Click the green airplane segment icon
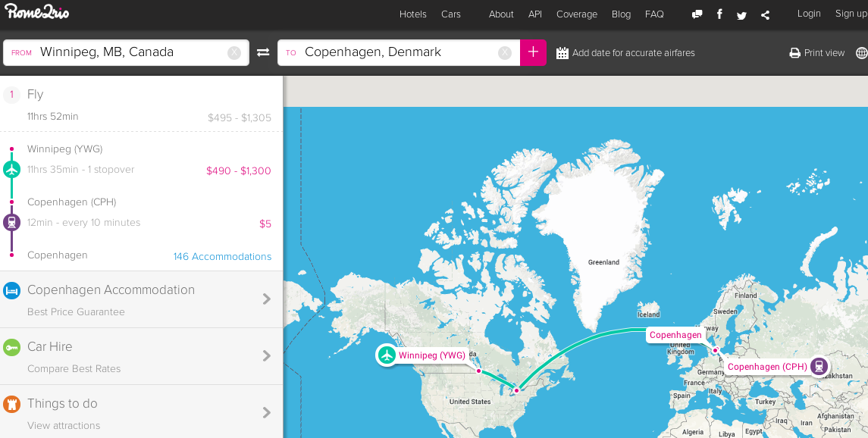 [11, 169]
